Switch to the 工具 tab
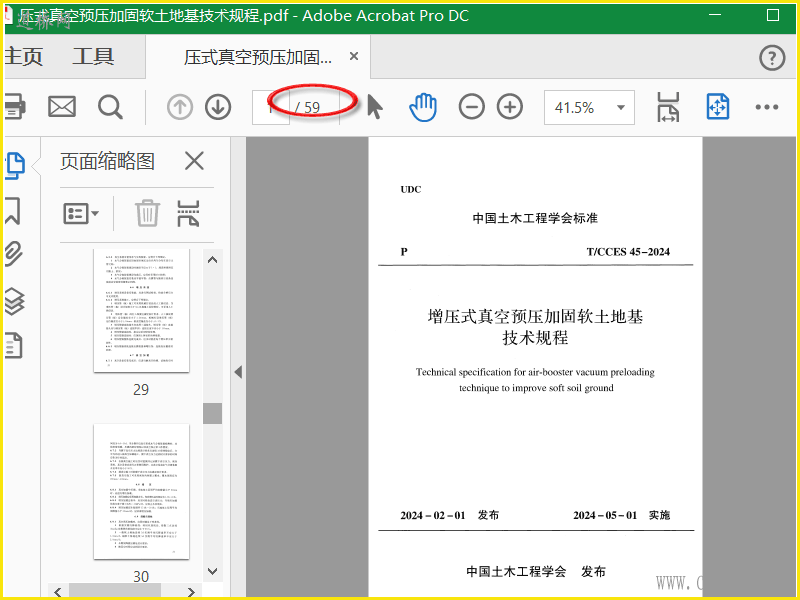 [x=93, y=56]
